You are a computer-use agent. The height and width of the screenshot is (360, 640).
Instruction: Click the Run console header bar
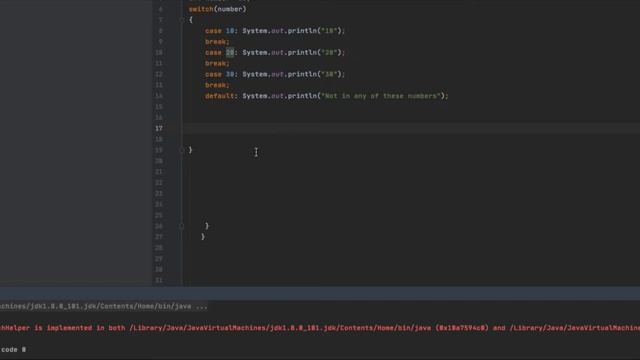click(320, 293)
